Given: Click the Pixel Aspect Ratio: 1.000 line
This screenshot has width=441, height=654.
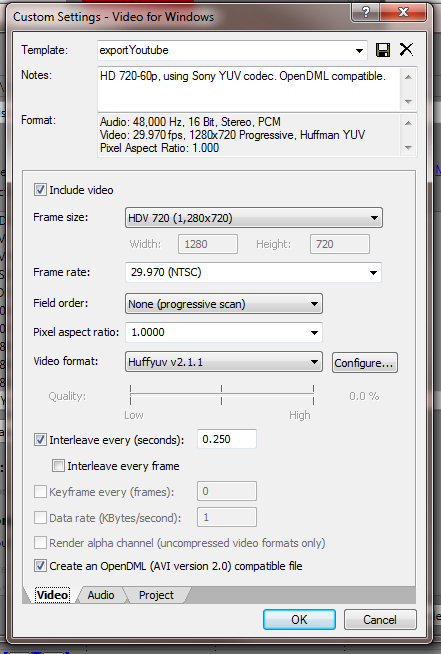Looking at the screenshot, I should 159,148.
